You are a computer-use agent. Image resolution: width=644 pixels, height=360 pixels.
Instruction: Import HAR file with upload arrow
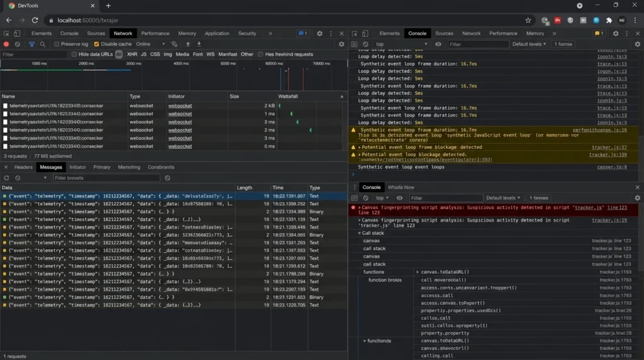point(187,44)
